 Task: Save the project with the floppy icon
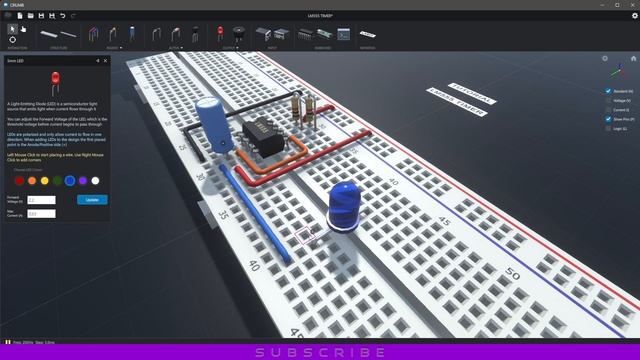point(41,16)
